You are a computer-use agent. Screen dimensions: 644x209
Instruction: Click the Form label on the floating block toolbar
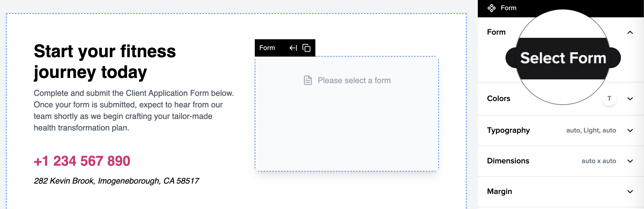click(267, 48)
